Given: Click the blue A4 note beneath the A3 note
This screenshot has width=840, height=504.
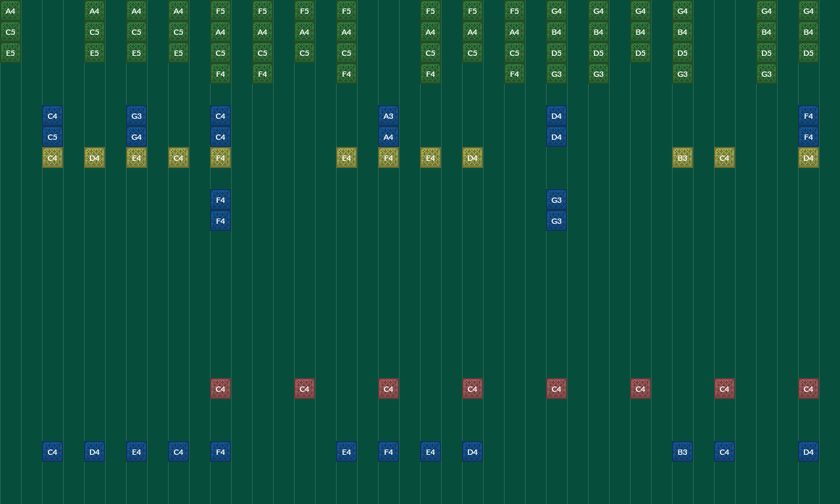Looking at the screenshot, I should tap(388, 136).
